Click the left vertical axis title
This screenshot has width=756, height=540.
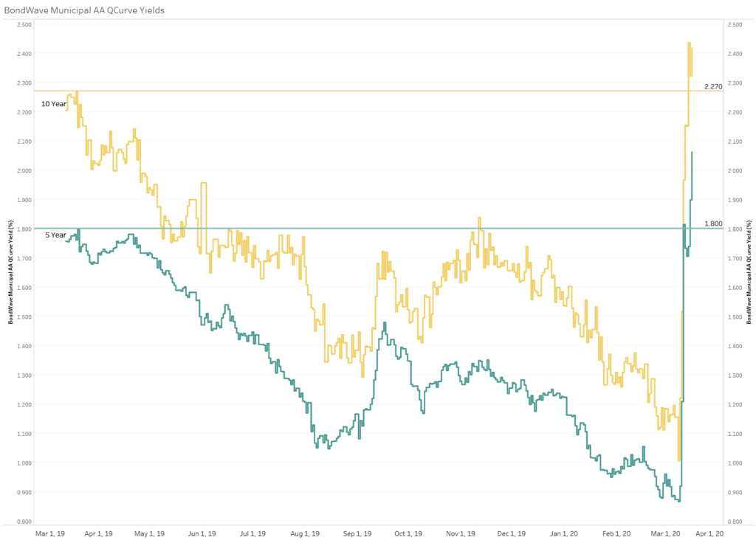point(10,272)
